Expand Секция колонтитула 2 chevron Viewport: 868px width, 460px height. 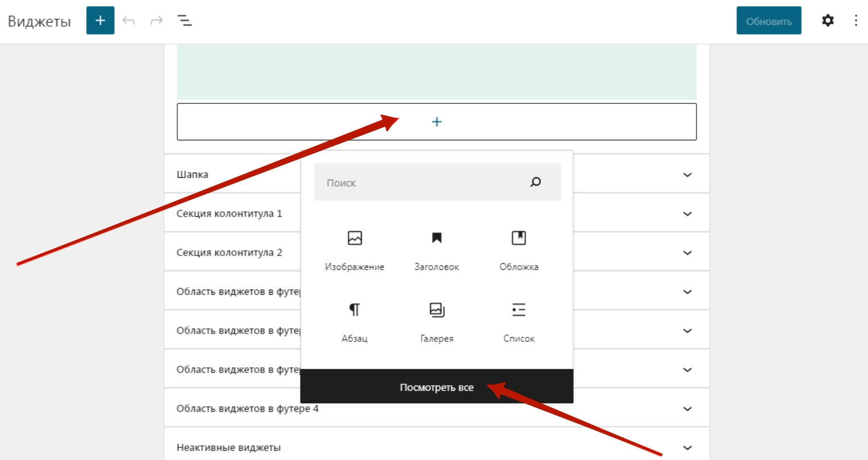coord(687,253)
